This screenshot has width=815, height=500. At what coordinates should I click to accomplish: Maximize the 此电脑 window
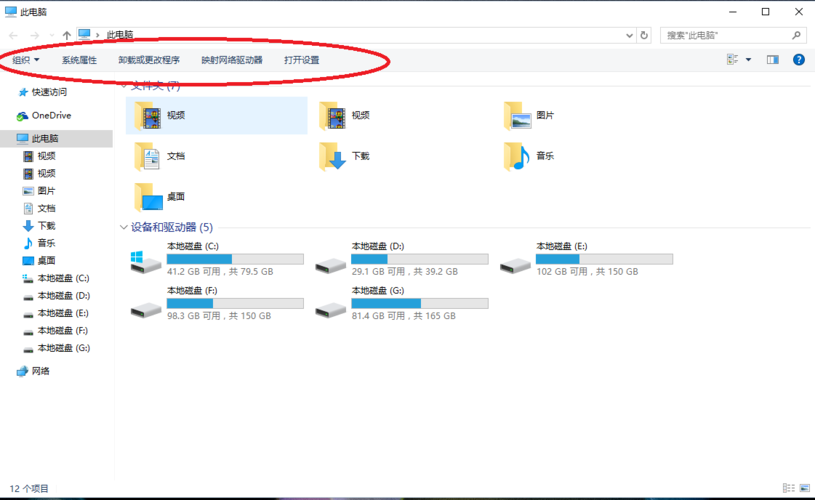766,11
